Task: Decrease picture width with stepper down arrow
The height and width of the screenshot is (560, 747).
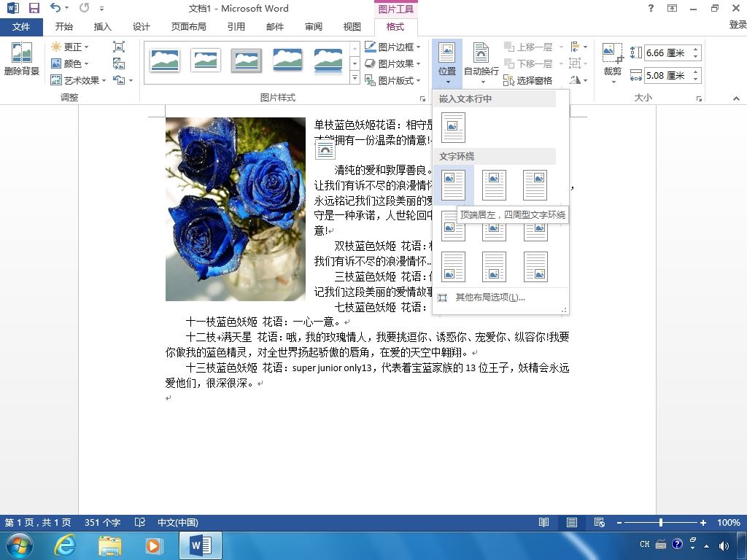Action: tap(696, 79)
